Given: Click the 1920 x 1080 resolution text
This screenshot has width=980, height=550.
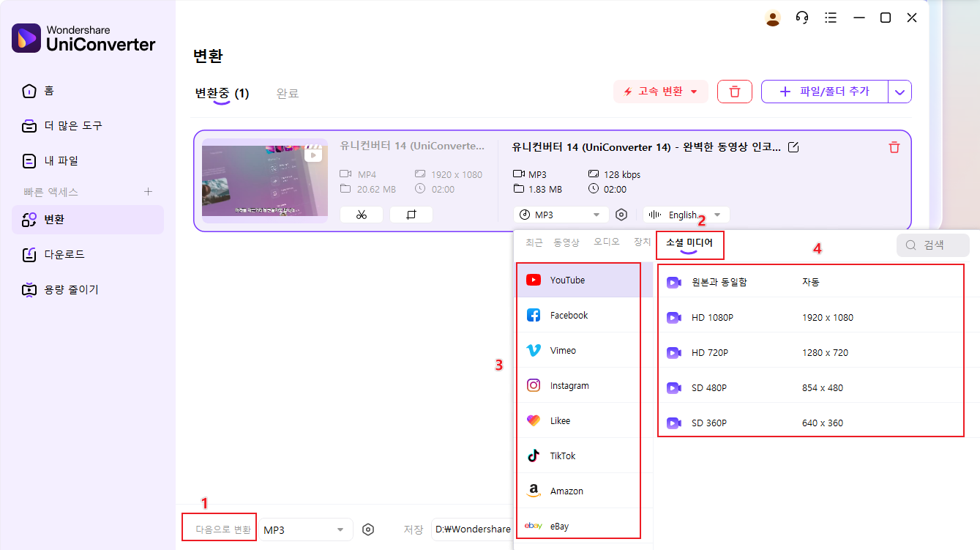Looking at the screenshot, I should (x=457, y=174).
